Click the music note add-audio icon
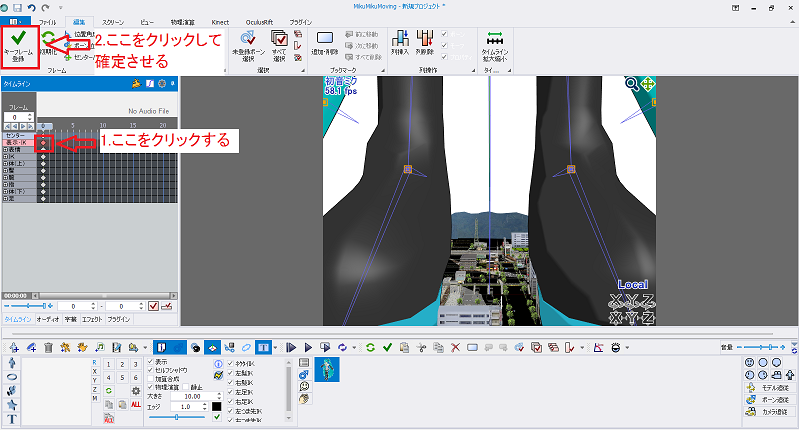Image resolution: width=799 pixels, height=430 pixels. [x=100, y=347]
